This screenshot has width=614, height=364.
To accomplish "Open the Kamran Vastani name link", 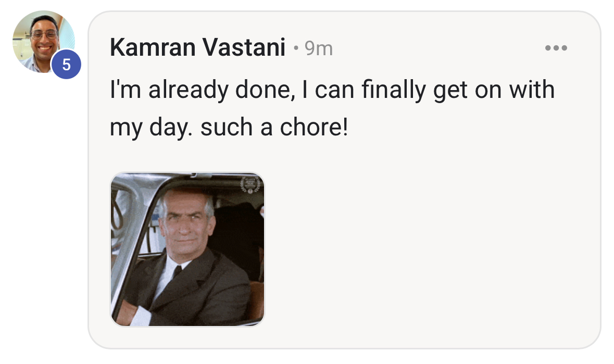I will coord(197,48).
